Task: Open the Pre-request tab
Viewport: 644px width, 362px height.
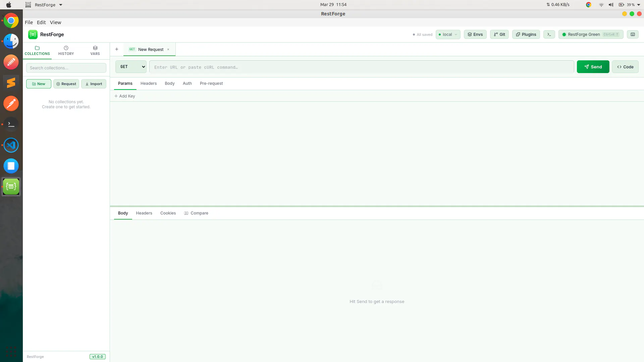Action: tap(211, 83)
